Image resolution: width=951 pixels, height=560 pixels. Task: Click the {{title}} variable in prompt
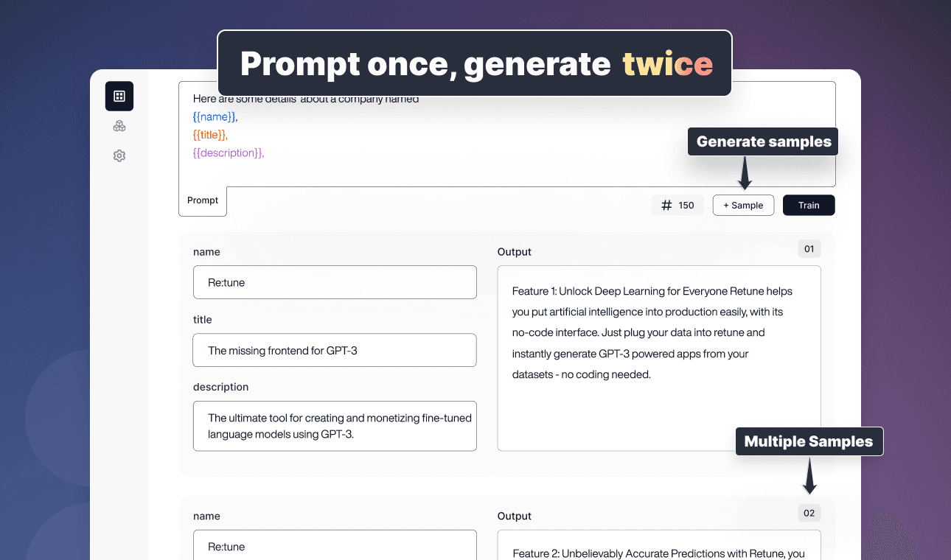210,135
